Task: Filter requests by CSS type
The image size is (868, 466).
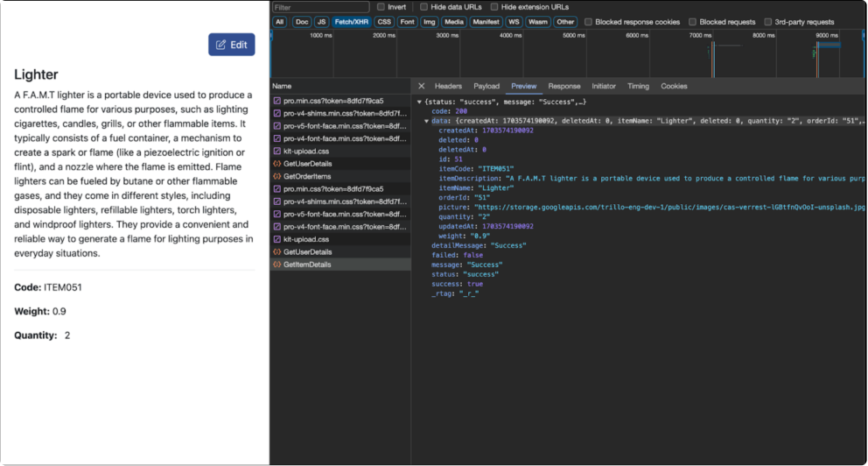Action: pos(384,22)
